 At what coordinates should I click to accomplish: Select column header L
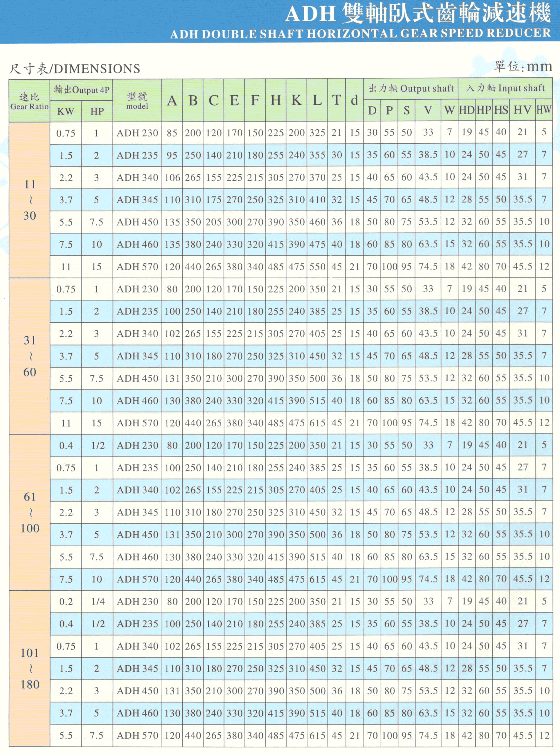click(x=317, y=100)
